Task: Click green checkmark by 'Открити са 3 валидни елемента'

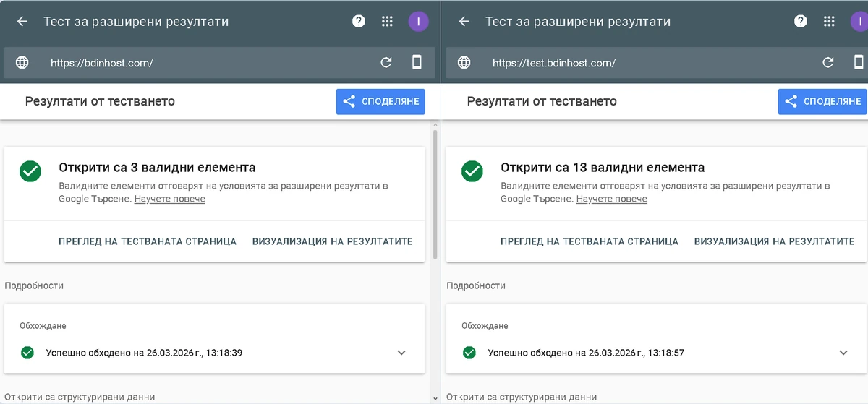Action: [x=30, y=171]
